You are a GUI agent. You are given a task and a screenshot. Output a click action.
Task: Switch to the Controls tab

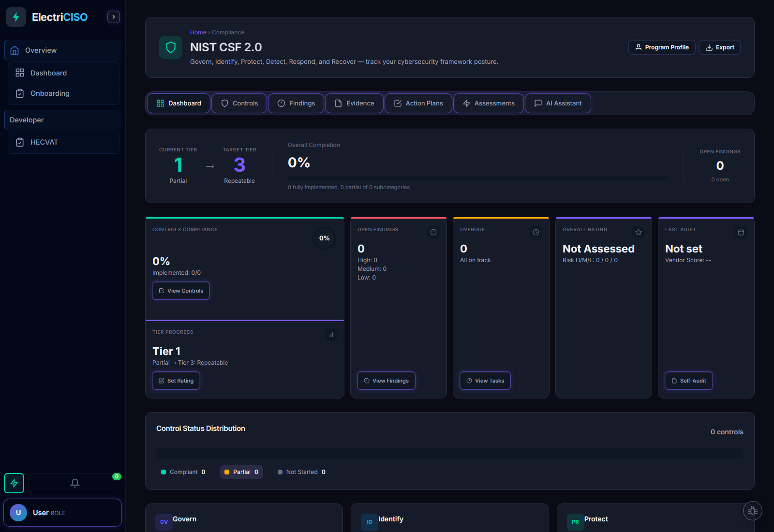click(x=239, y=103)
